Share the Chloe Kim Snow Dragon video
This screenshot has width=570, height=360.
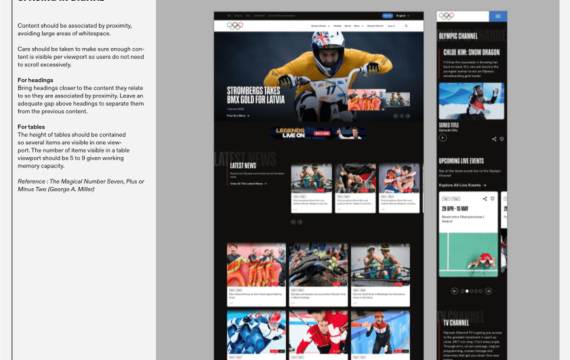pyautogui.click(x=494, y=139)
